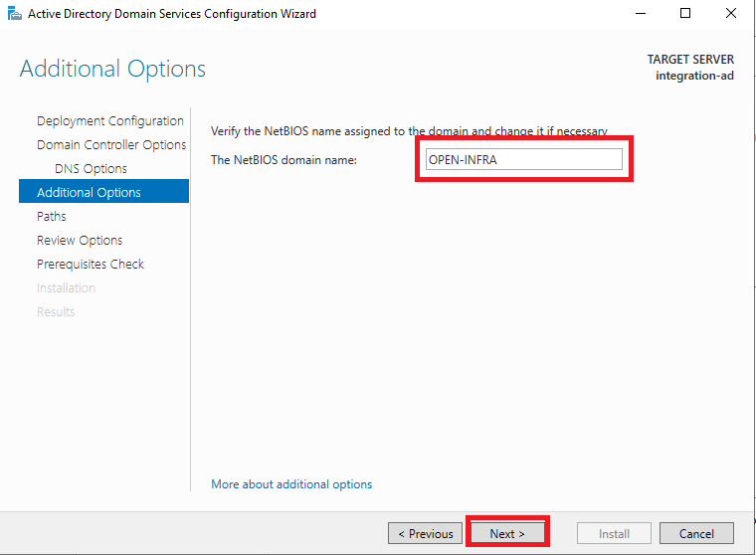Viewport: 756px width, 555px height.
Task: Click the Previous button
Action: coord(425,533)
